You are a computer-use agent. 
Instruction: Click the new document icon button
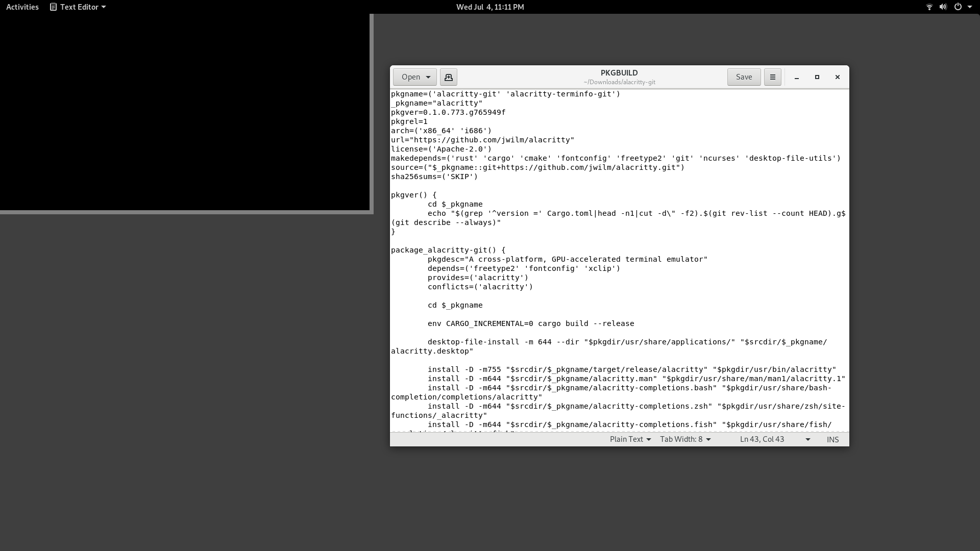(x=449, y=77)
